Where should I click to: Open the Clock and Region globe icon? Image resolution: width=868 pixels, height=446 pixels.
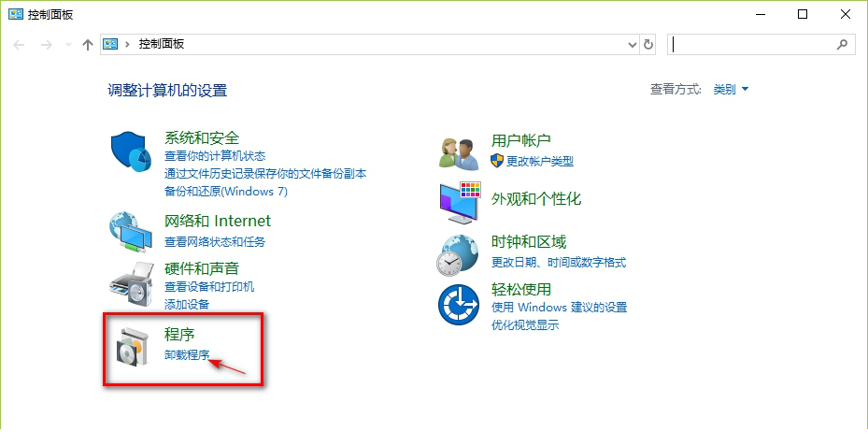457,255
